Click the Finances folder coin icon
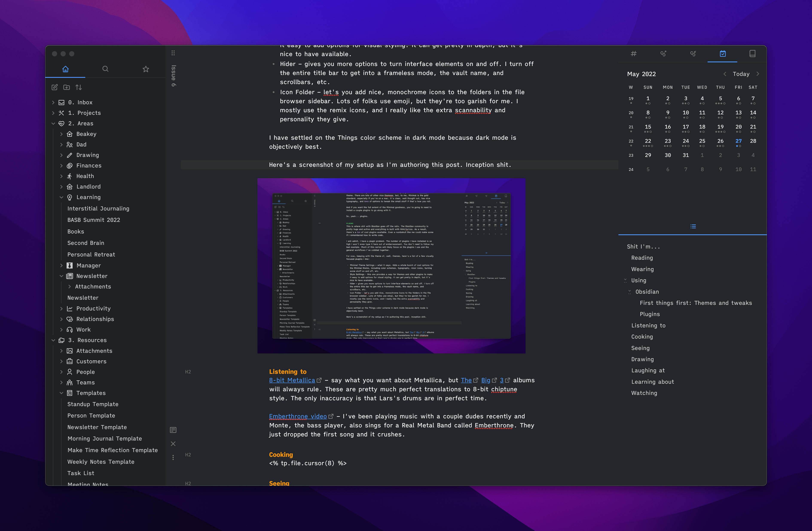The width and height of the screenshot is (812, 531). (x=70, y=166)
